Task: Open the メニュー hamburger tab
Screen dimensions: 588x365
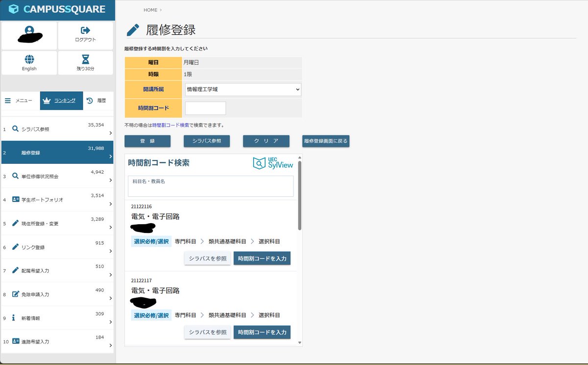Action: point(19,101)
